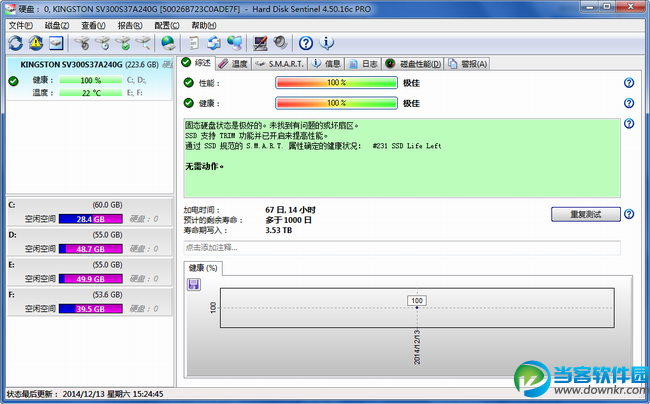This screenshot has height=404, width=650.
Task: Open the disk surface test magnifier icon
Action: [x=143, y=43]
